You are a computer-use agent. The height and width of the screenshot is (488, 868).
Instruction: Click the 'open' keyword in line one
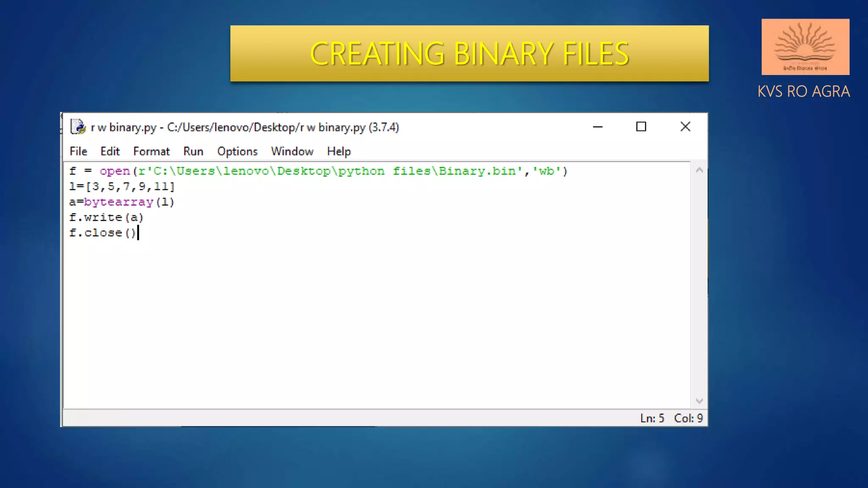coord(114,171)
